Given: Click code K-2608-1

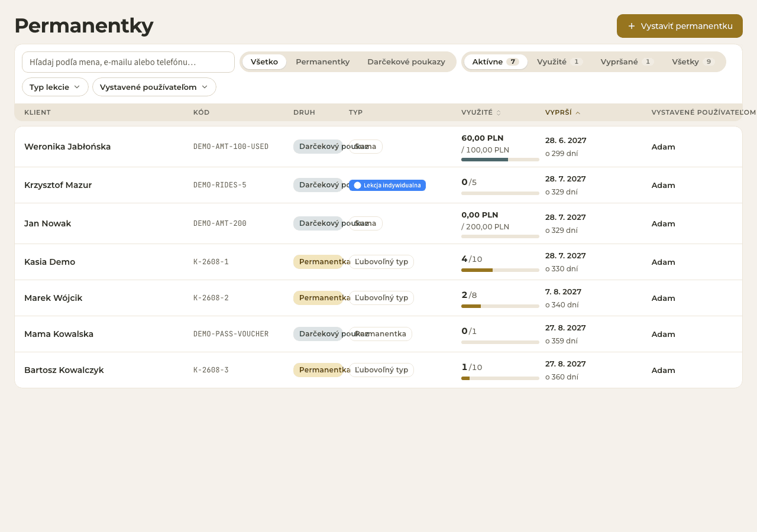Looking at the screenshot, I should pyautogui.click(x=211, y=262).
